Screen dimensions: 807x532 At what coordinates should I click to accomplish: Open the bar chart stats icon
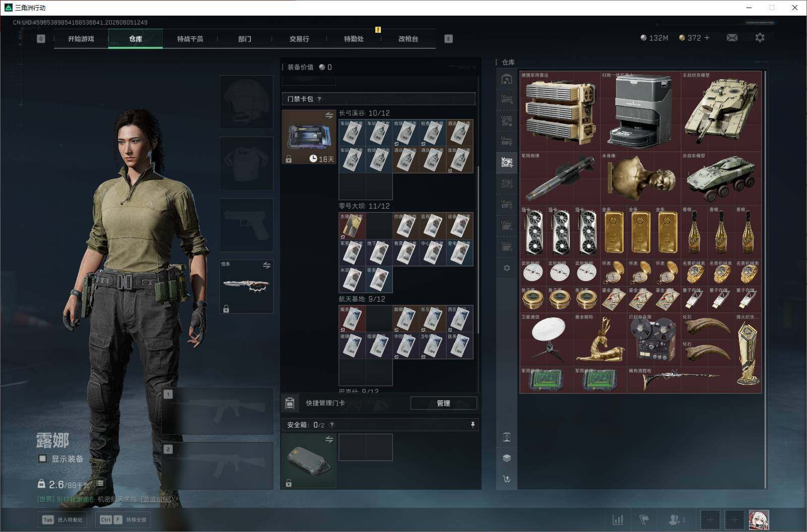[x=618, y=519]
